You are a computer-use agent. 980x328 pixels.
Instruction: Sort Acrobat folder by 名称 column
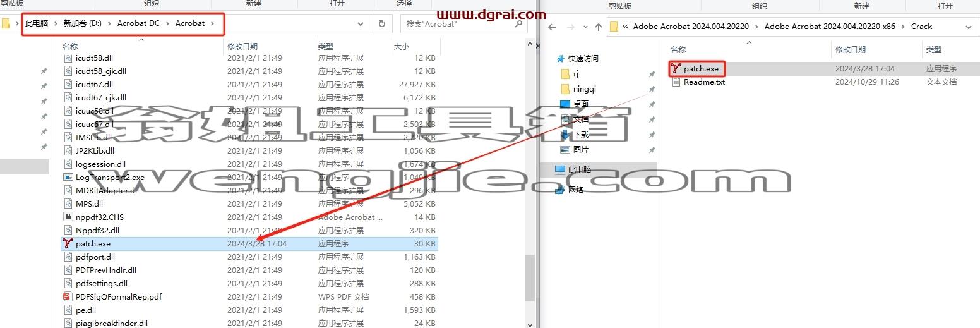click(x=70, y=46)
